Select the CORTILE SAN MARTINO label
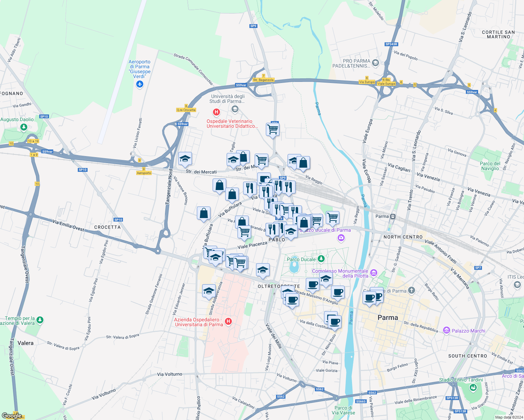This screenshot has width=524, height=420. [x=498, y=34]
